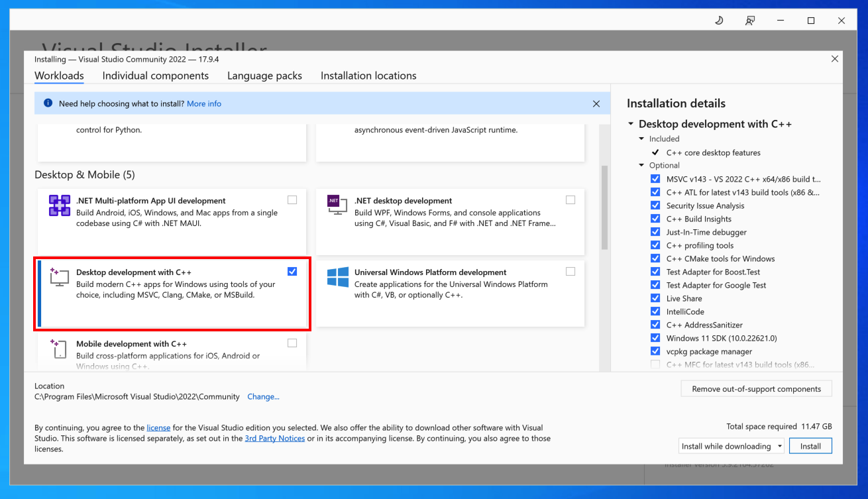Open the Language packs tab

click(x=264, y=76)
